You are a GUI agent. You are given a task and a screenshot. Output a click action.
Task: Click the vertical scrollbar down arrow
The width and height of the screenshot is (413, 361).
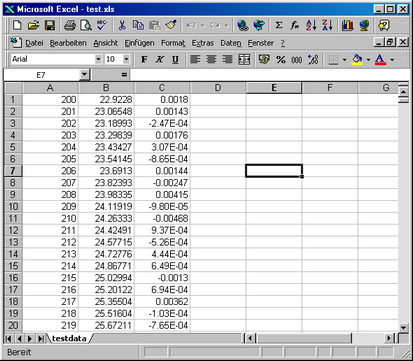coord(403,327)
